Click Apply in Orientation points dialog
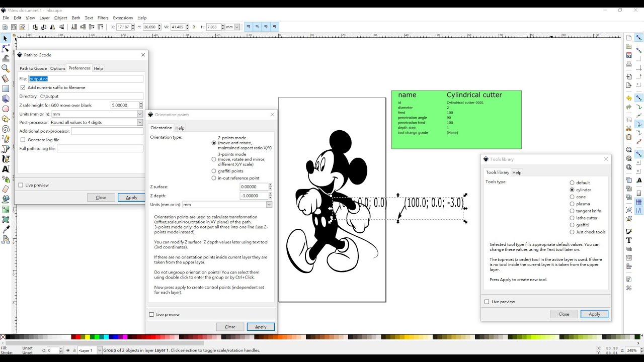 pos(261,327)
